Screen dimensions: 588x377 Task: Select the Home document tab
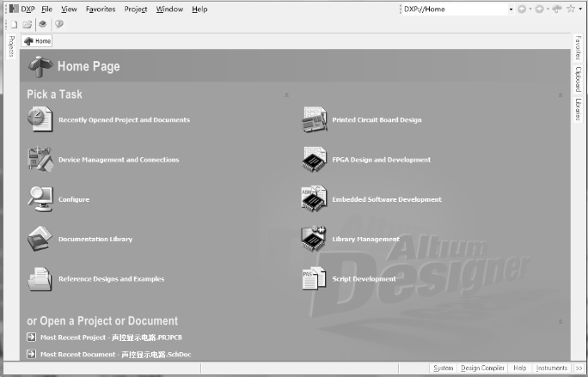(x=37, y=41)
